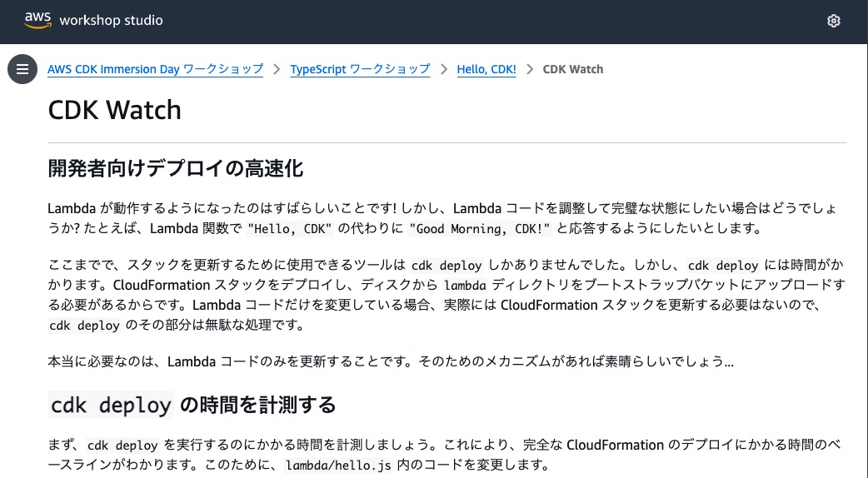Click the paragraph starting 本当に必要なのは
868x478 pixels.
[x=391, y=361]
